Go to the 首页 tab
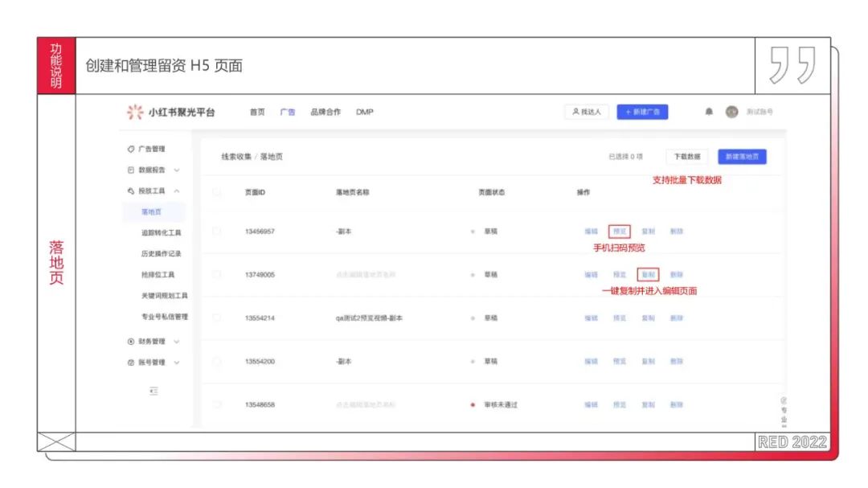868x488 pixels. pos(257,112)
